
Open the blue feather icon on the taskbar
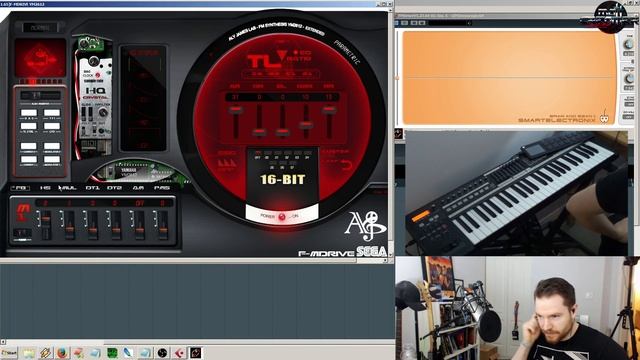128,353
